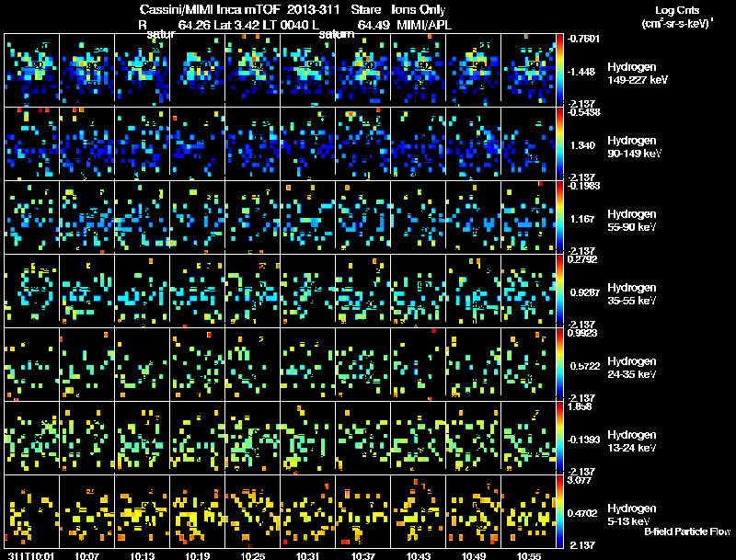Image resolution: width=736 pixels, height=560 pixels.
Task: Click the 'Log Cnts' colorbar heading
Action: point(677,10)
